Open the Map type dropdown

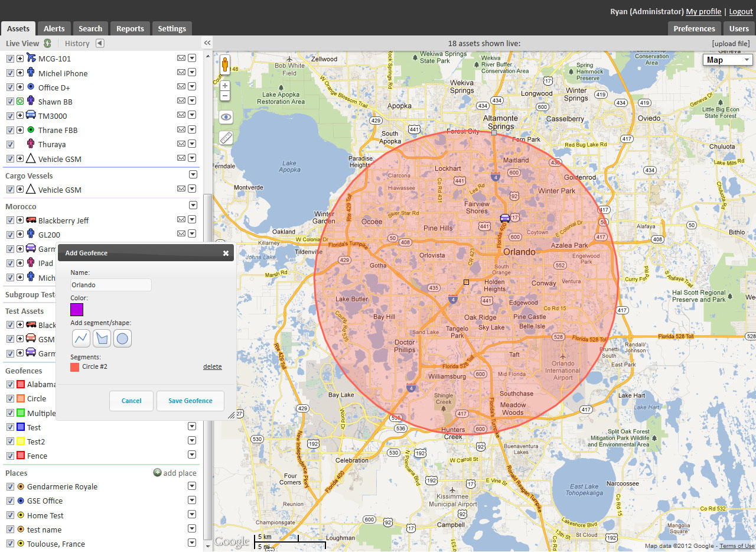(x=727, y=59)
